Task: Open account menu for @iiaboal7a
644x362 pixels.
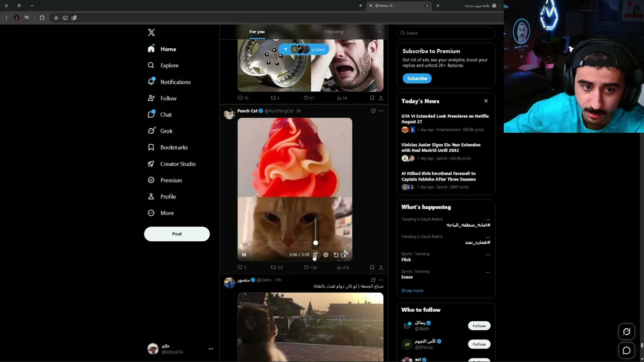Action: (180, 348)
